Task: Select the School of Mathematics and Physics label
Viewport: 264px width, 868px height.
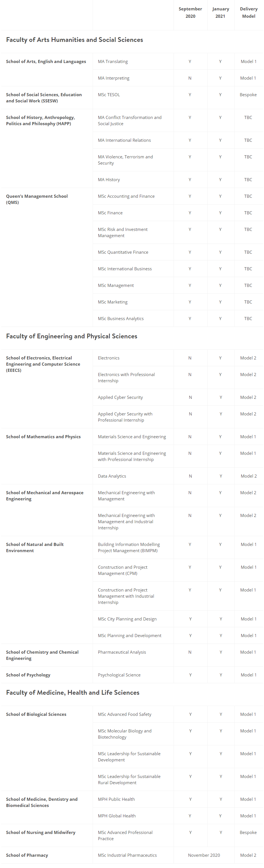Action: tap(43, 437)
